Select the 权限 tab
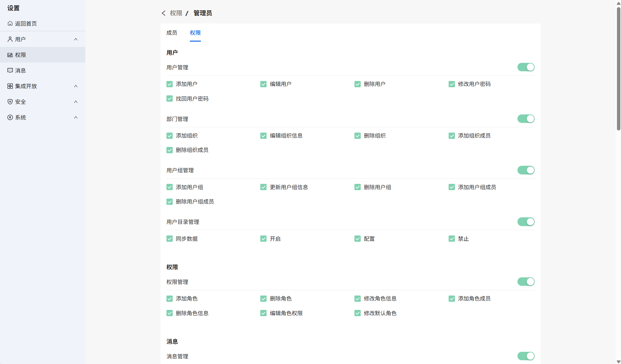The width and height of the screenshot is (621, 364). pos(195,33)
